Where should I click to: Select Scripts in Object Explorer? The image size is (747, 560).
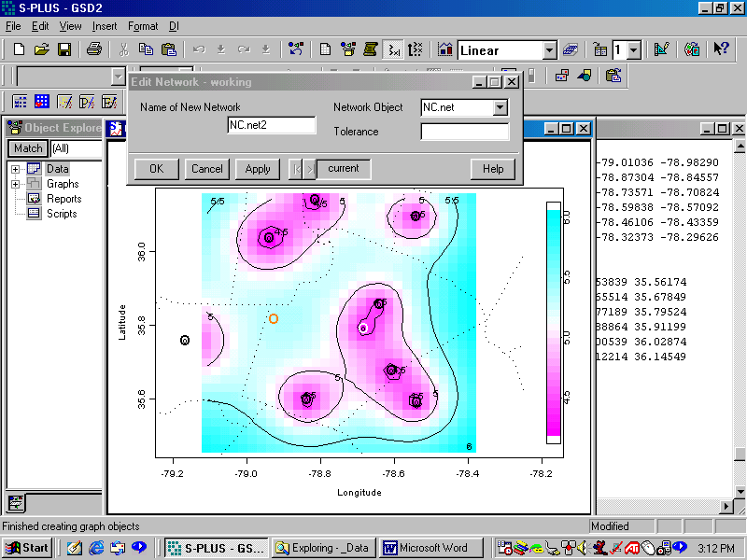pos(62,214)
